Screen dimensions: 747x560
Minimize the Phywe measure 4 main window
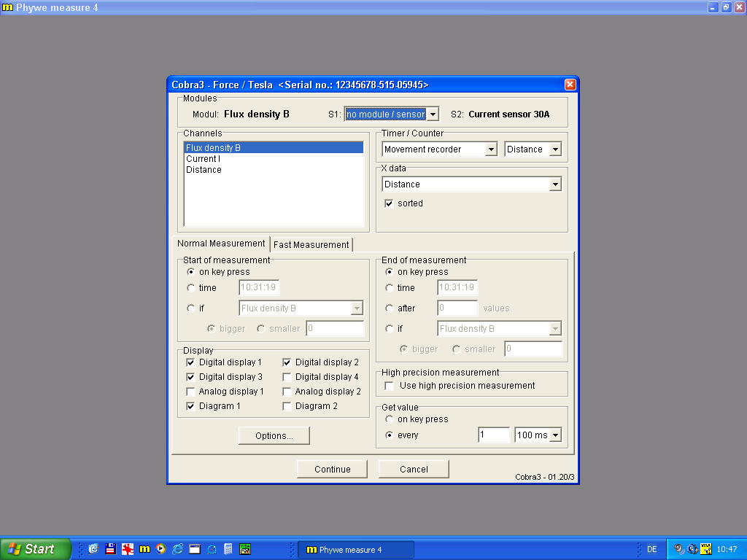(x=713, y=7)
